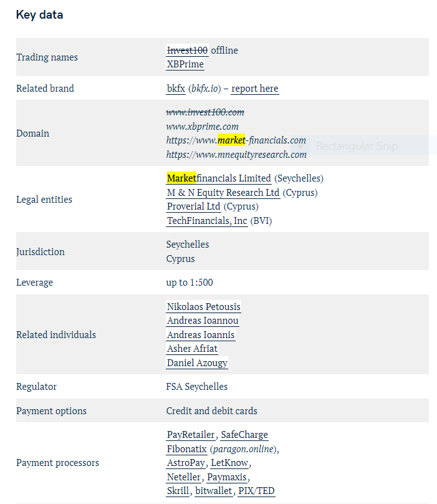Open M & N Equity Research Ltd link
Image resolution: width=437 pixels, height=504 pixels.
click(x=223, y=193)
